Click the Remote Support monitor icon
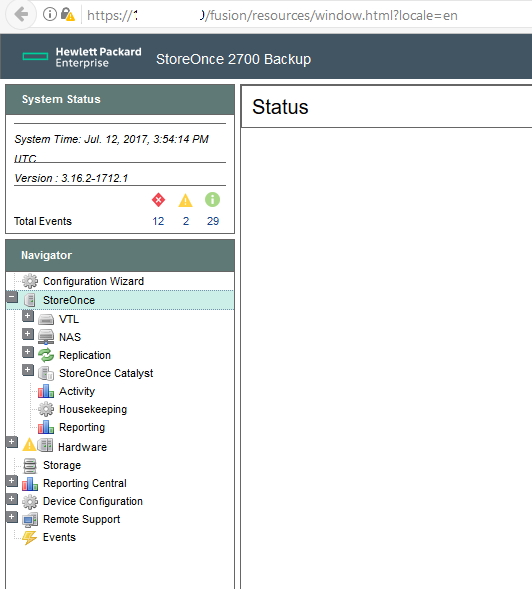The image size is (532, 589). click(x=30, y=520)
